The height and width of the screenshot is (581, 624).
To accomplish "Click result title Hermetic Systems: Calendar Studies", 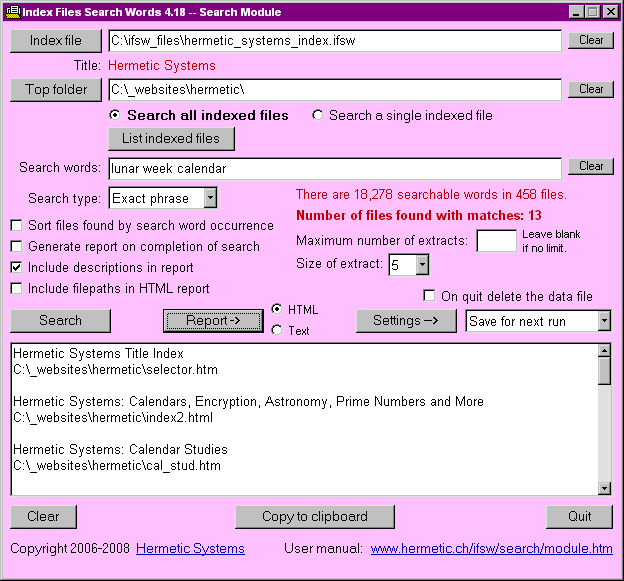I will [120, 450].
